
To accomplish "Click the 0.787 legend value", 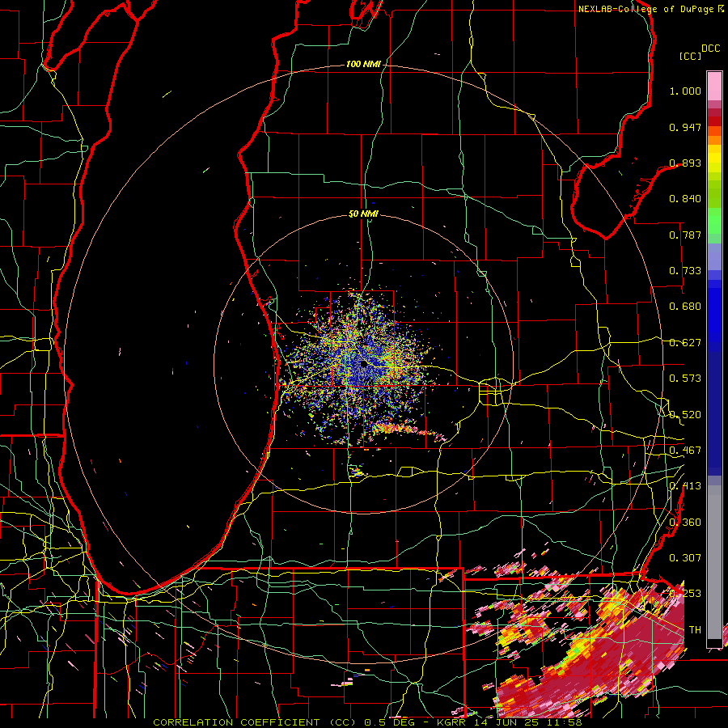I will pos(685,235).
